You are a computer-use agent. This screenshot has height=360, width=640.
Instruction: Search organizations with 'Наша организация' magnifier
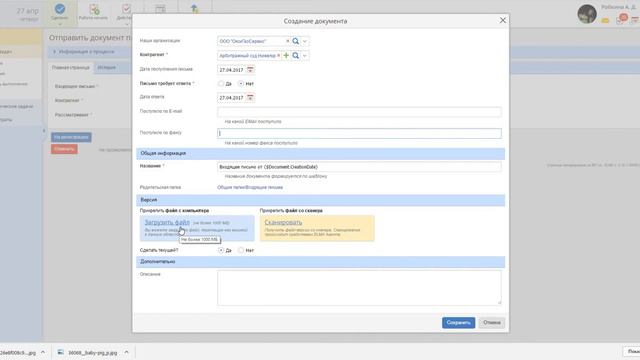pyautogui.click(x=296, y=41)
